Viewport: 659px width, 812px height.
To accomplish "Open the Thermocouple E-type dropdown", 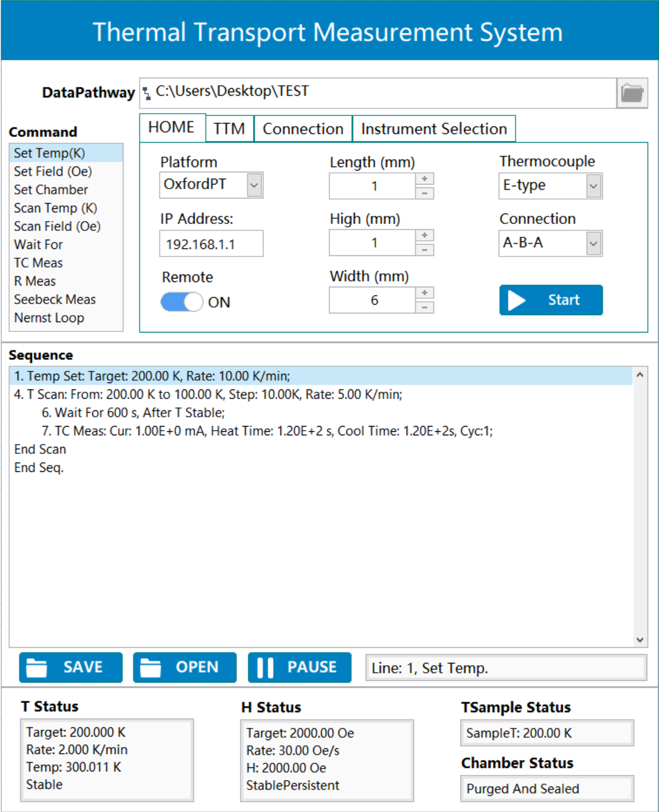I will [593, 186].
